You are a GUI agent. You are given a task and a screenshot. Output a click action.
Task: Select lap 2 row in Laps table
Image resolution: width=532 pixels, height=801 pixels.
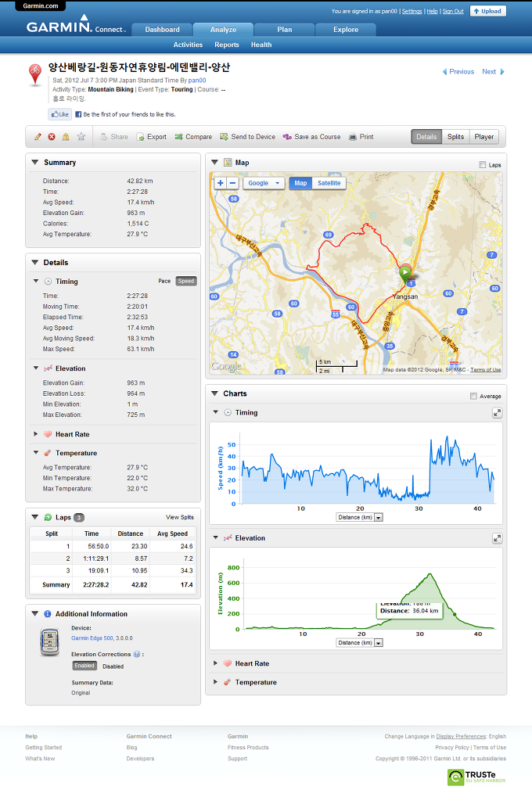click(x=113, y=559)
